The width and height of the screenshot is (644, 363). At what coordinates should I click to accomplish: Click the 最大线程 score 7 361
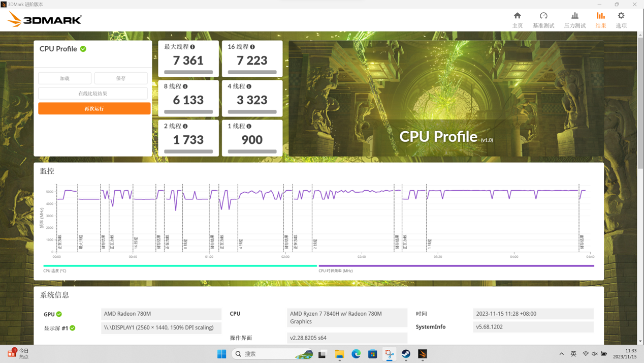pos(188,60)
